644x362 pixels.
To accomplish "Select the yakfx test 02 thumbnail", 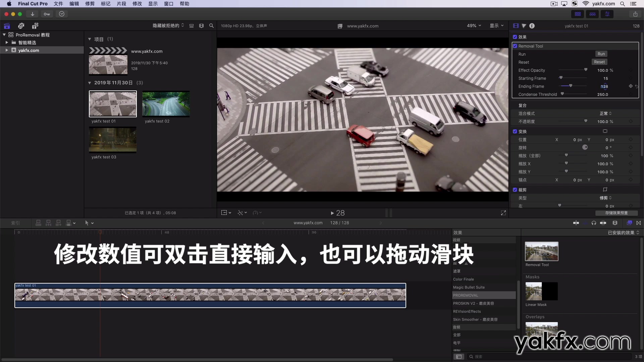I will pyautogui.click(x=166, y=104).
